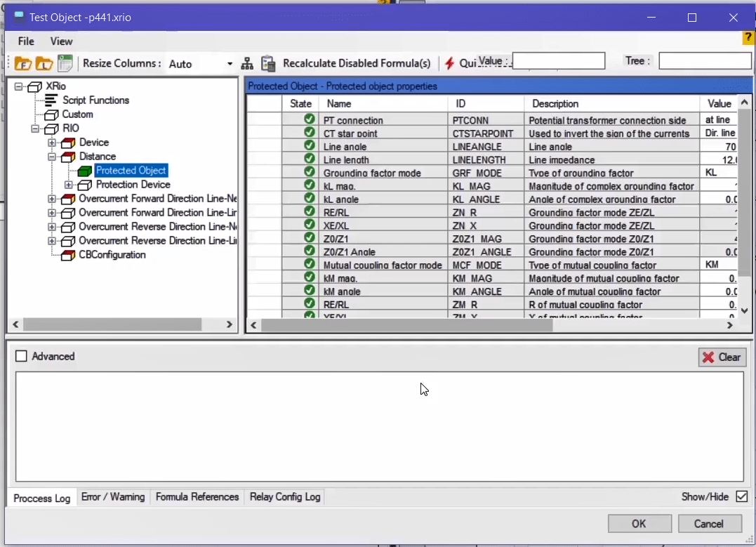Click the yellow help question mark icon
The width and height of the screenshot is (756, 547).
[749, 39]
